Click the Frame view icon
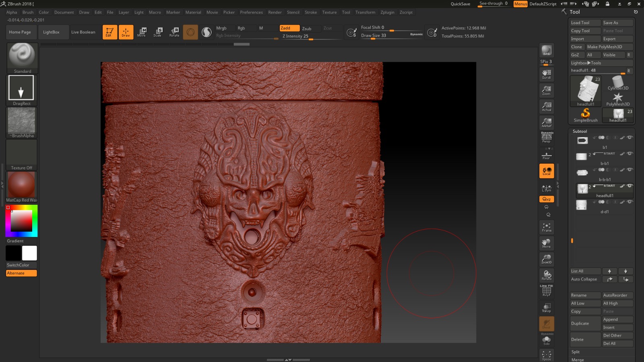Image resolution: width=644 pixels, height=362 pixels. 547,227
